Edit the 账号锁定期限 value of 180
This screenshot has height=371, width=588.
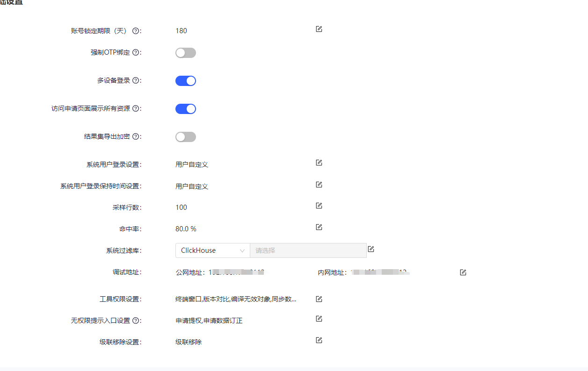coord(319,29)
